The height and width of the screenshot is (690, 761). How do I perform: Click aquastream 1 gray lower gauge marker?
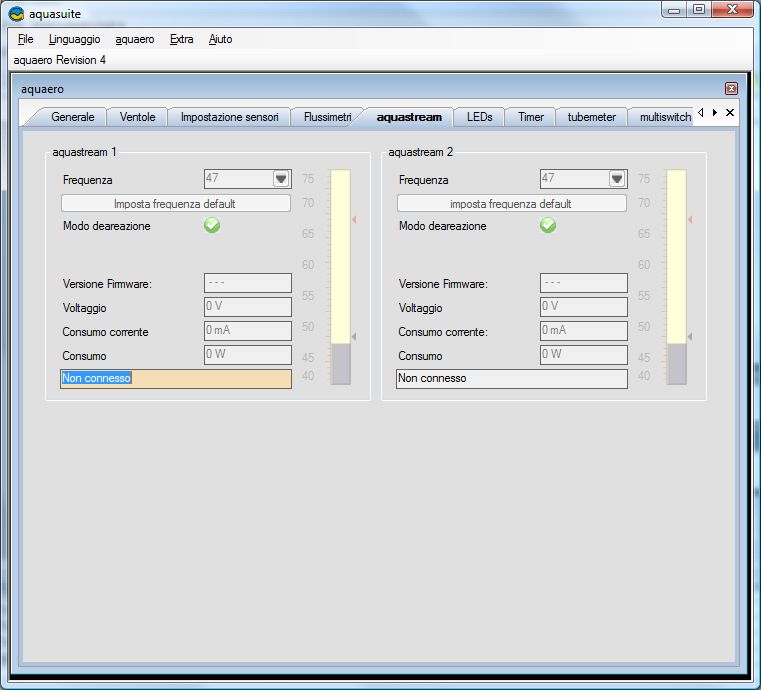(x=354, y=336)
